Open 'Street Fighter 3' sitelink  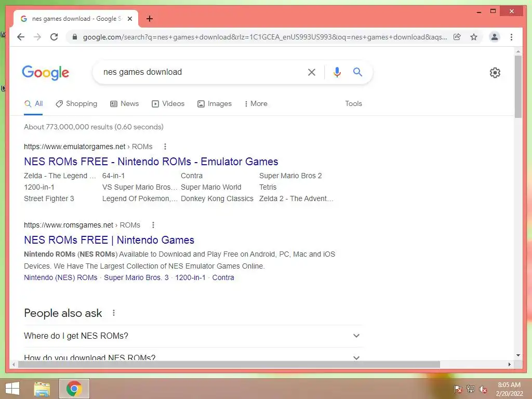49,199
